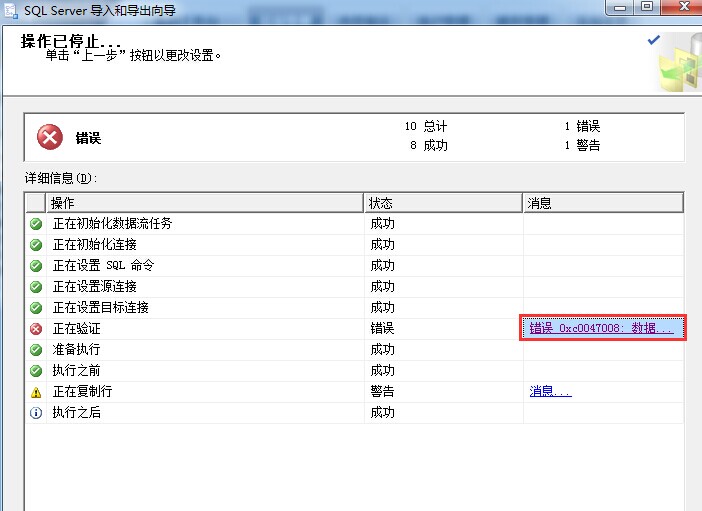This screenshot has width=702, height=511.
Task: Click the 消息 column header
Action: pos(602,203)
